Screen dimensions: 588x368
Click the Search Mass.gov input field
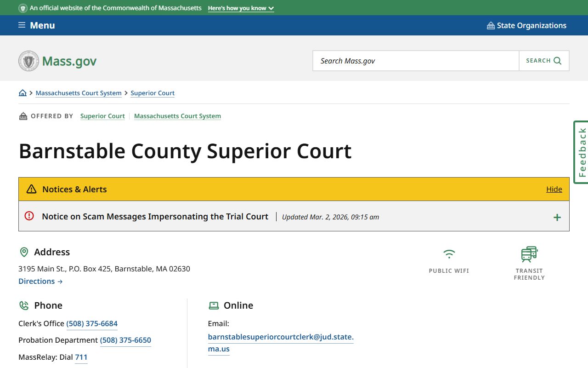click(x=416, y=61)
